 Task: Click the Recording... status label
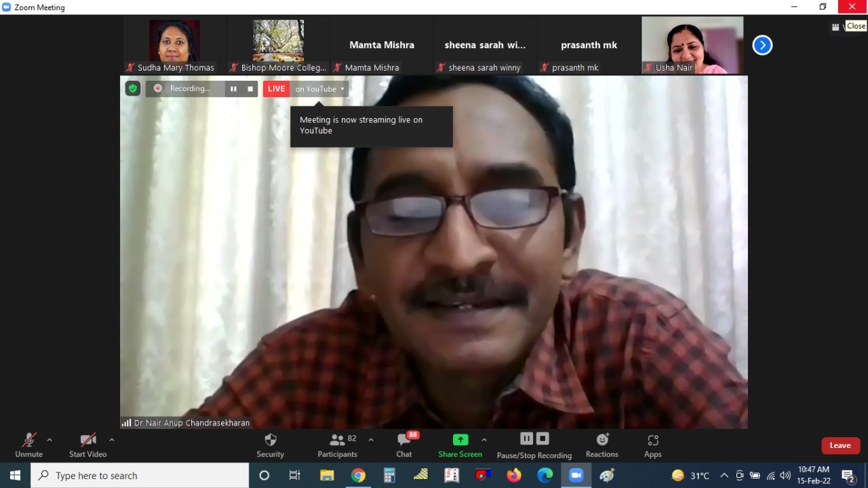pos(190,89)
